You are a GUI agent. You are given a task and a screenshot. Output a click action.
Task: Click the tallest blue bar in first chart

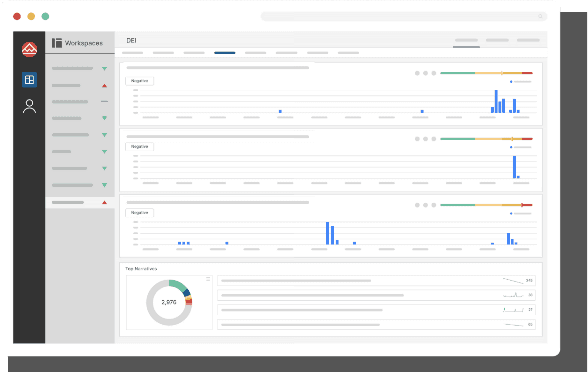[496, 101]
